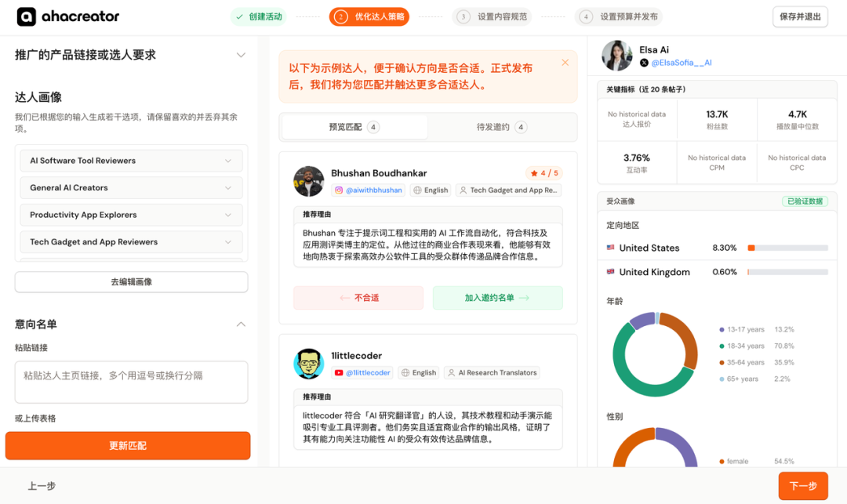
Task: Click the star rating 4 / 5 badge
Action: (x=544, y=173)
